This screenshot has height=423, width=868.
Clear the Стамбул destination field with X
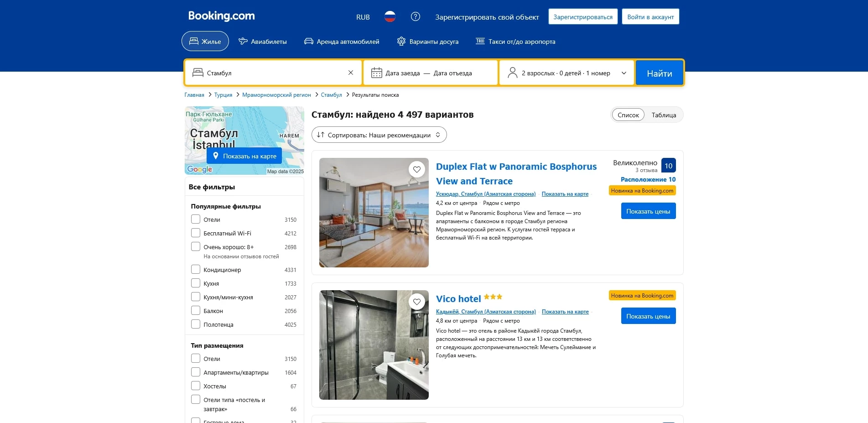(350, 73)
